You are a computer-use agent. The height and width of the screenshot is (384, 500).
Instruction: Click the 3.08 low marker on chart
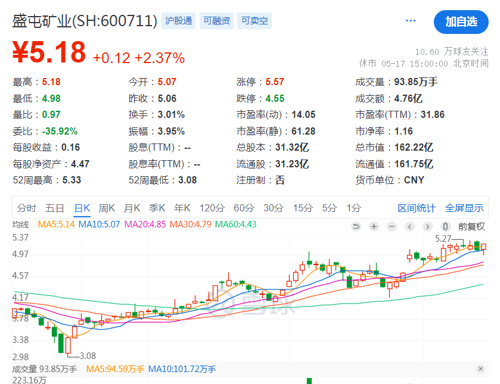[x=88, y=356]
